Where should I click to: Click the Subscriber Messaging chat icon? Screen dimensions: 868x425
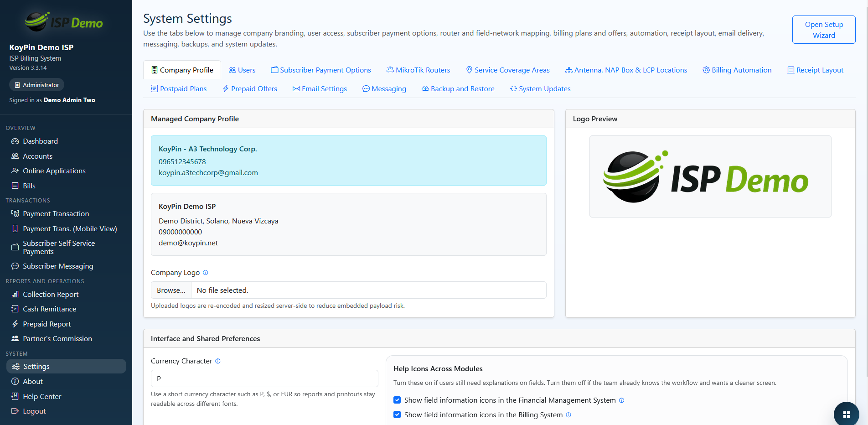click(x=15, y=266)
